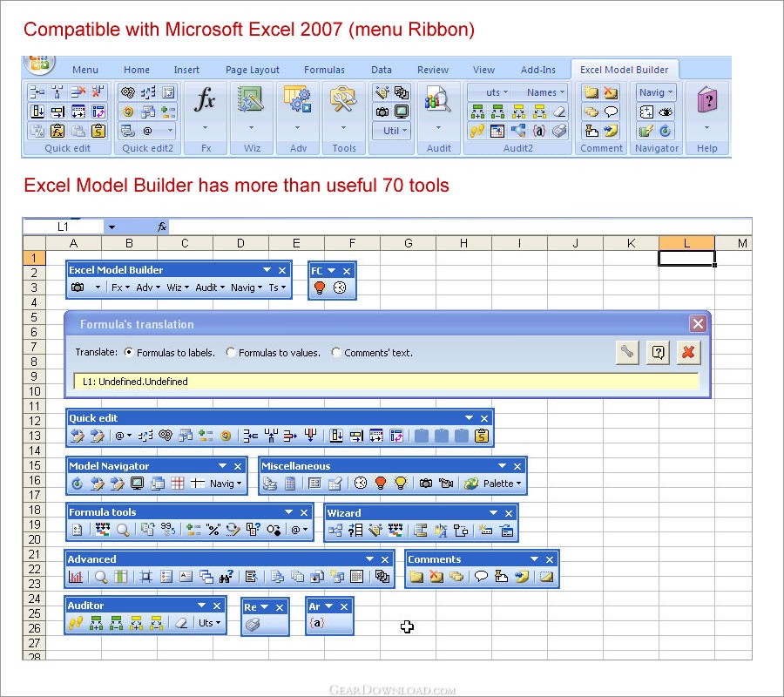
Task: Click the Audit magnifier chart icon in ribbon
Action: [x=438, y=99]
